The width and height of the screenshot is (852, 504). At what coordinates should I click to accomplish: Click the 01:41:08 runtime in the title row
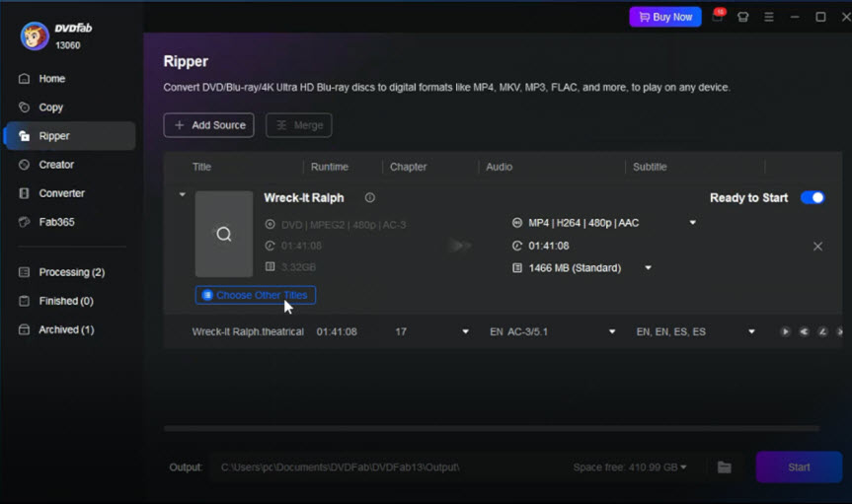pos(337,331)
